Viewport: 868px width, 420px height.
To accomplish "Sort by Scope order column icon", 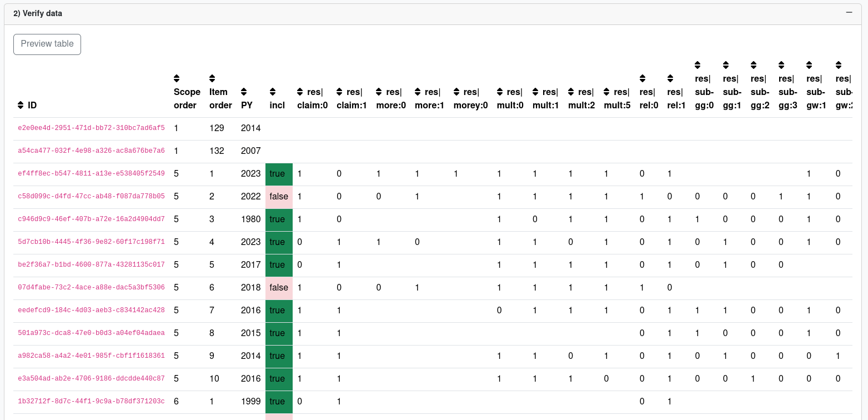I will tap(177, 78).
